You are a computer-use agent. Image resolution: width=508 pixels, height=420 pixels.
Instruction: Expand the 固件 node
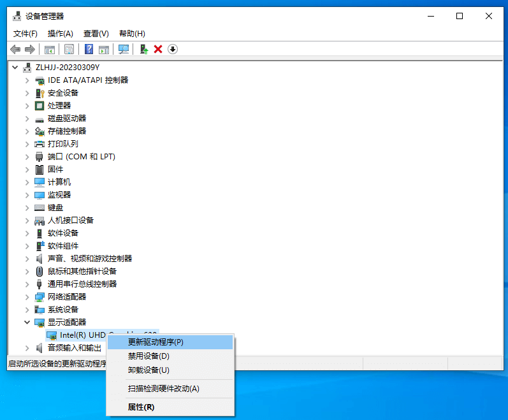click(27, 170)
